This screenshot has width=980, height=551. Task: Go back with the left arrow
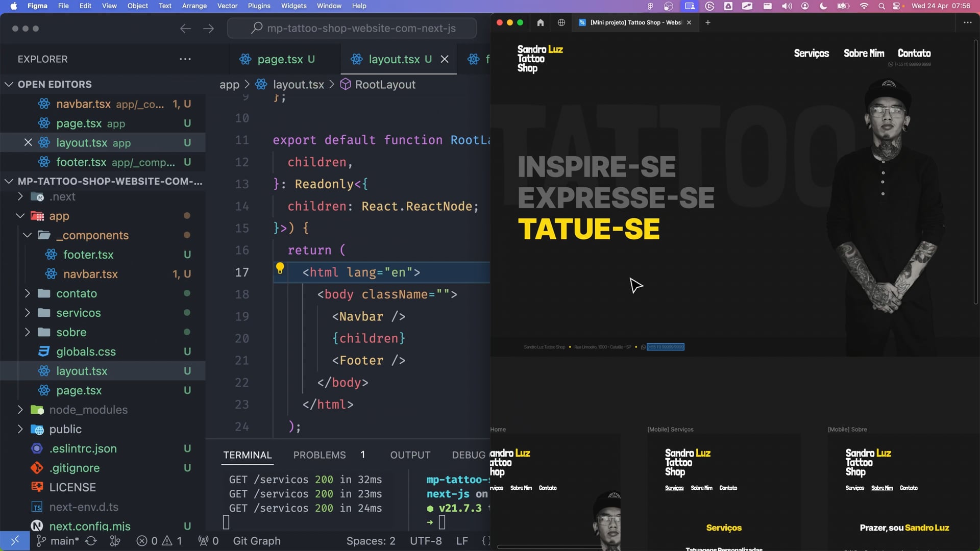point(185,29)
